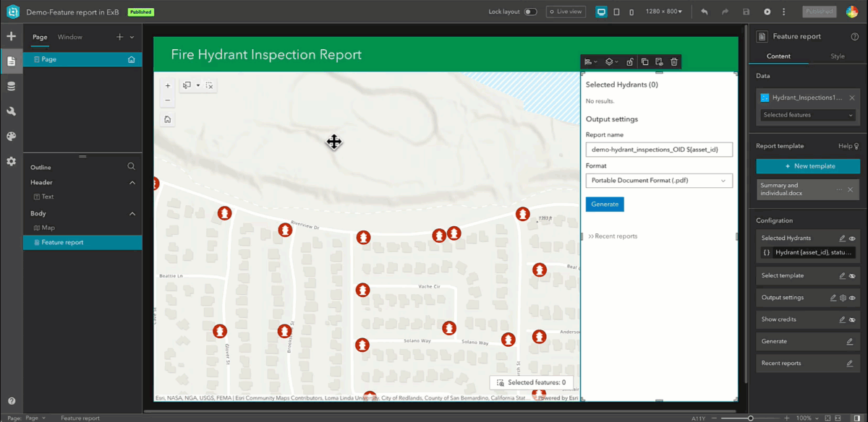
Task: Zoom out on the map
Action: tap(168, 100)
